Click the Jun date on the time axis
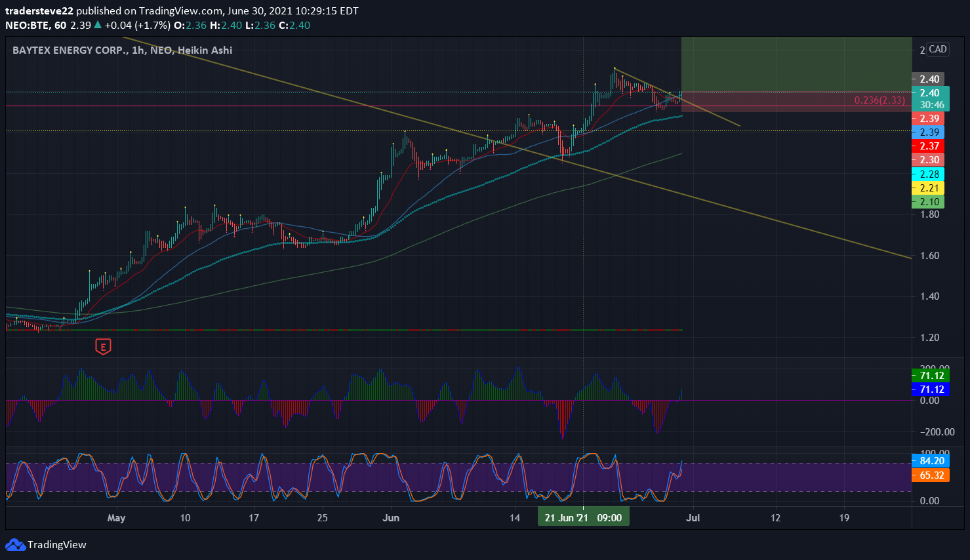 click(x=391, y=518)
